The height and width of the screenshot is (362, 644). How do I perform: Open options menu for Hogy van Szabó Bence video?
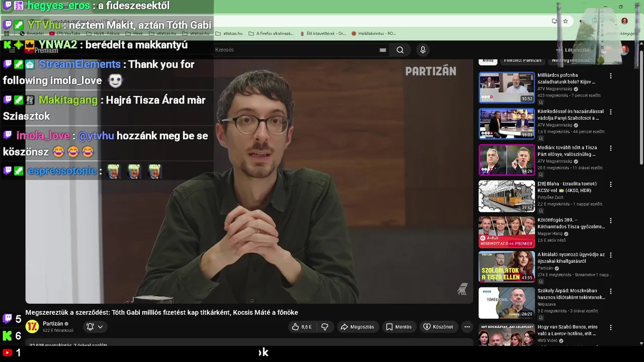(x=611, y=327)
